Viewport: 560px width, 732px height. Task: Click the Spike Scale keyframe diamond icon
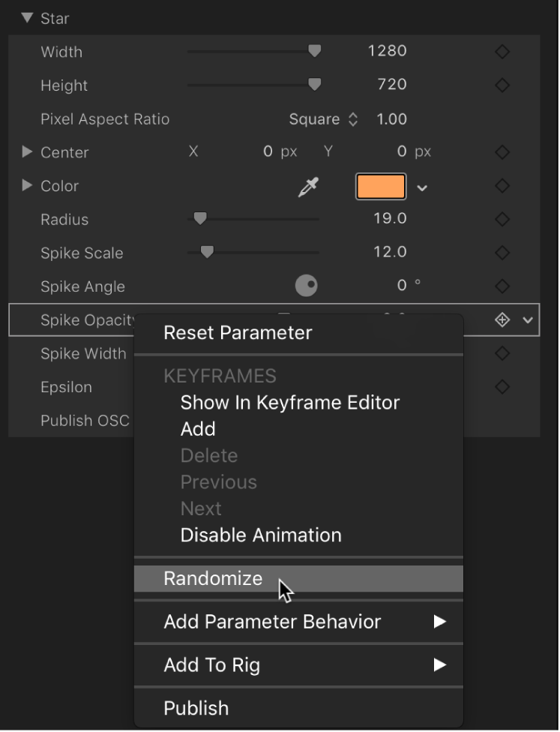502,253
